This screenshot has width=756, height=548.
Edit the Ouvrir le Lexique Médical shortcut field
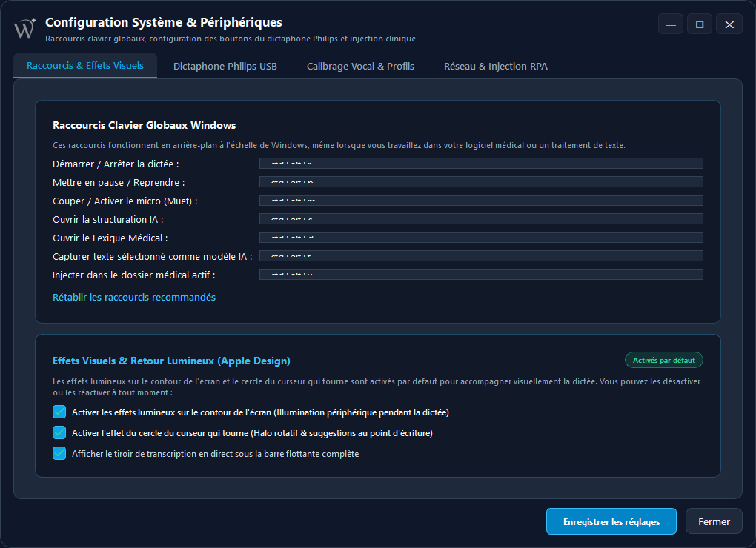coord(481,238)
